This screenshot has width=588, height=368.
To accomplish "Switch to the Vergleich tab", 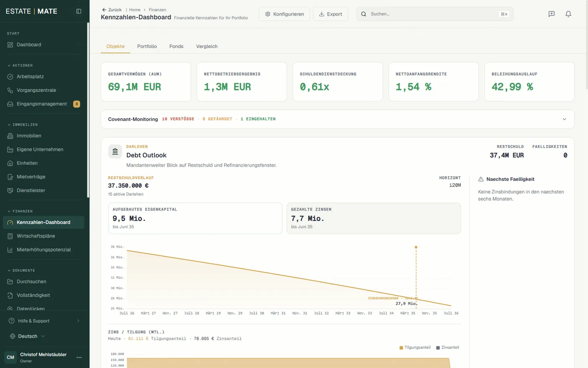I will coord(207,46).
